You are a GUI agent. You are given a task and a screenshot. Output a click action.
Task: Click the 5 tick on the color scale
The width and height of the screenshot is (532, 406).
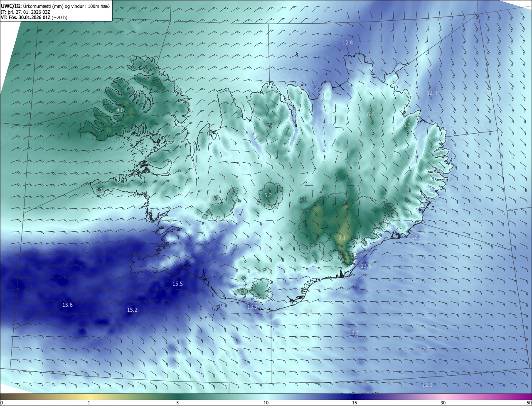(x=177, y=403)
